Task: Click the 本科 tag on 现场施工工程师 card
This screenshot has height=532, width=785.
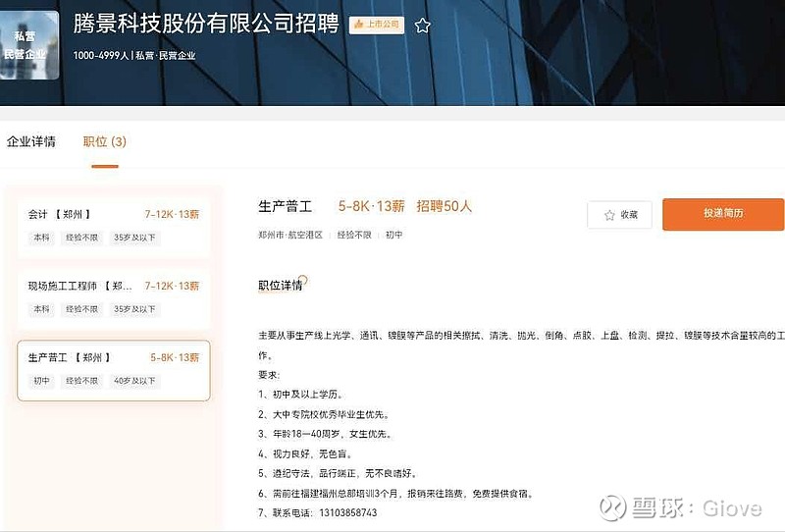Action: (41, 309)
